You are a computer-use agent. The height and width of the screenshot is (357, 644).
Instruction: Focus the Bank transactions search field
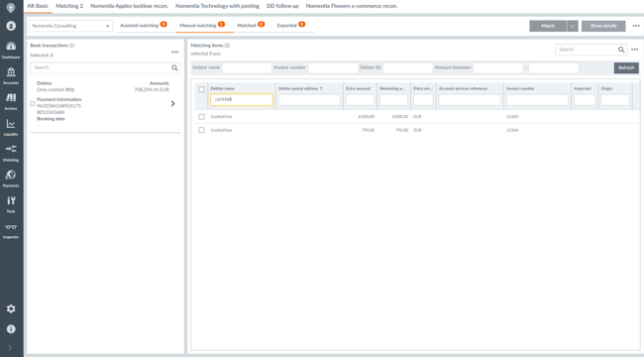click(101, 67)
